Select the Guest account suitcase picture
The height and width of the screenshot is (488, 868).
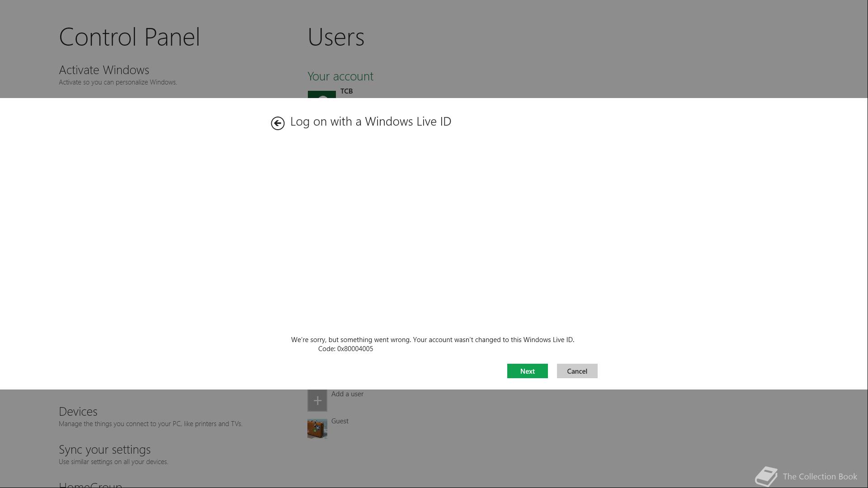click(x=317, y=428)
